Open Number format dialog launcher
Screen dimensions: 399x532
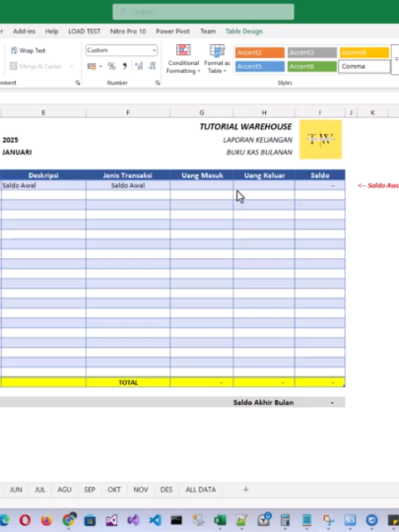tap(158, 83)
